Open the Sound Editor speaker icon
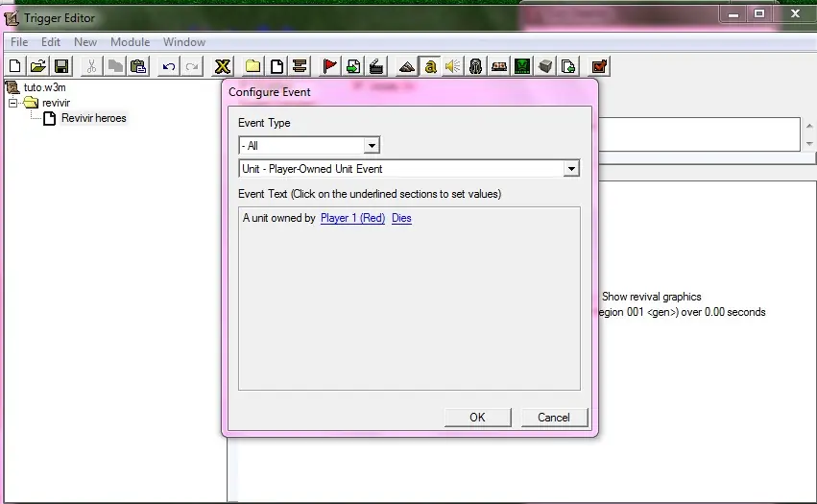Screen dimensions: 817x504 pyautogui.click(x=453, y=66)
